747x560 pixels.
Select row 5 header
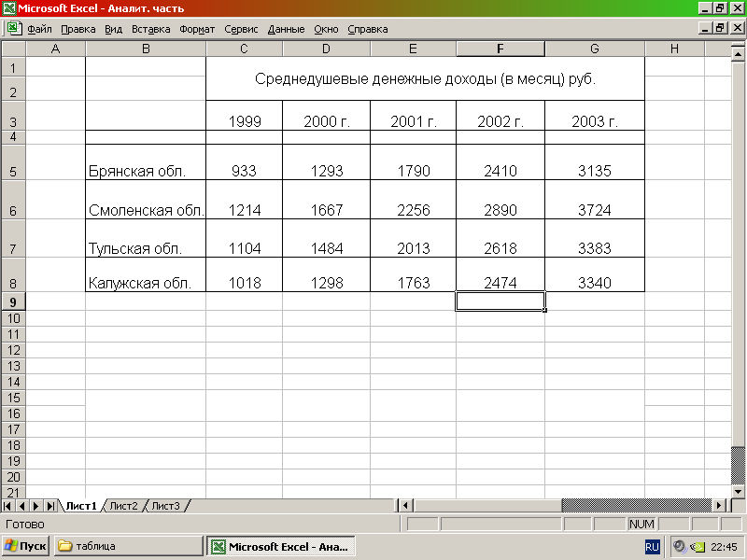tap(13, 161)
